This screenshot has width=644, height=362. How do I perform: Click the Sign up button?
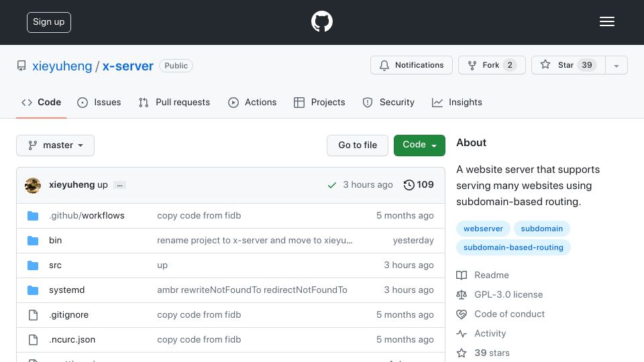49,22
